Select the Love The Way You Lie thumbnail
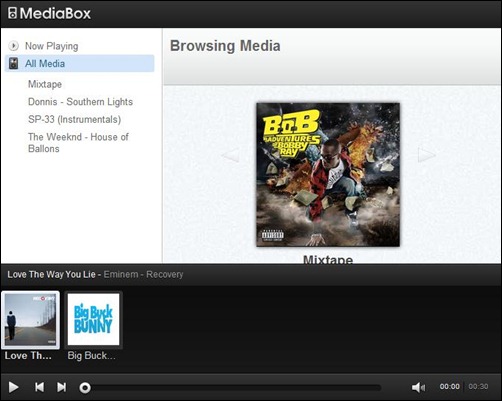Screen dimensions: 502x401 (31, 320)
